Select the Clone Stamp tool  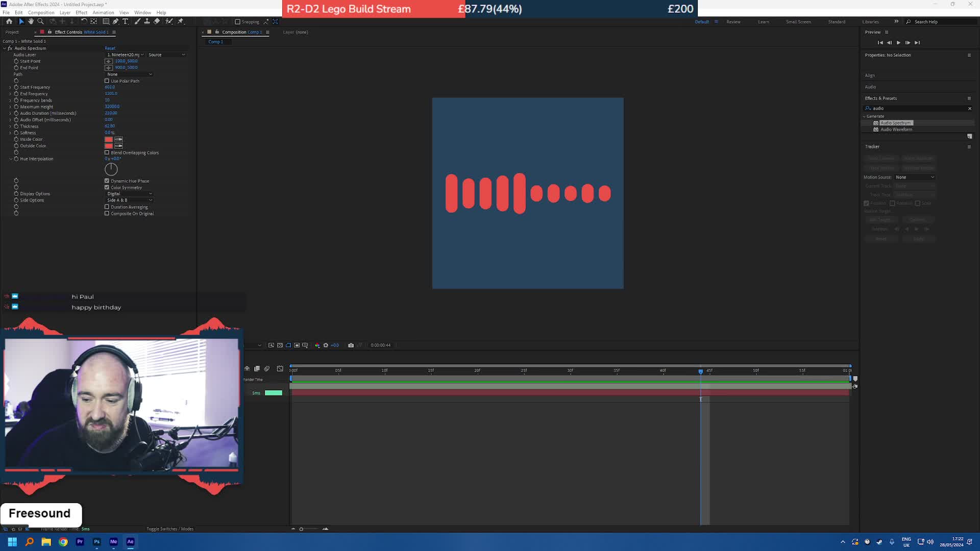[x=147, y=21]
